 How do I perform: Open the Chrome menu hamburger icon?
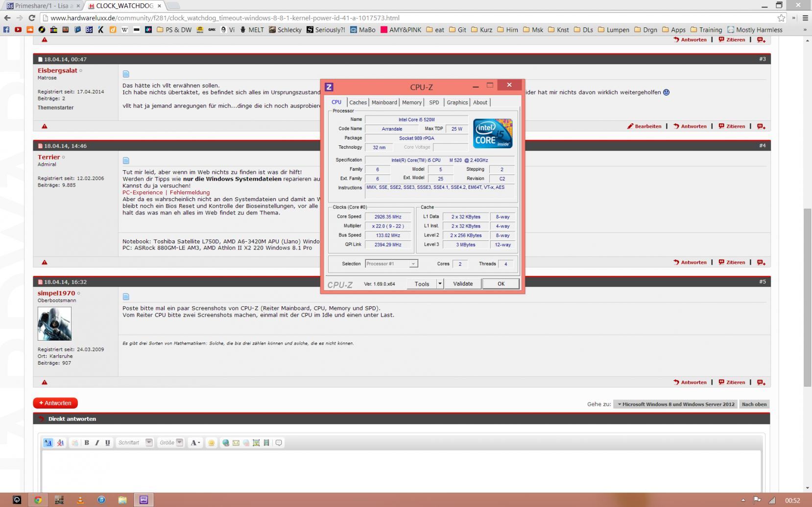coord(805,18)
